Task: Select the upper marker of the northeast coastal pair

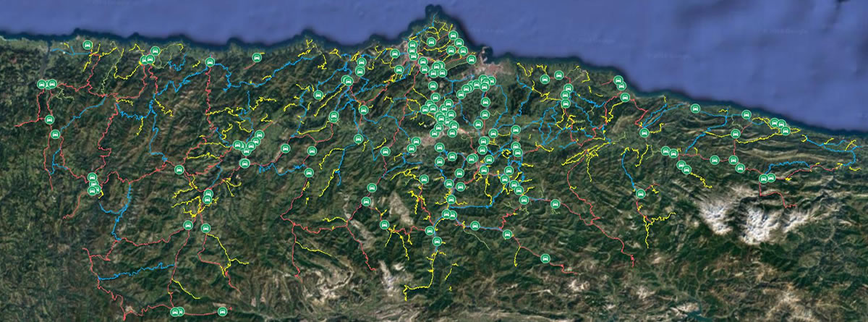Action: (x=618, y=80)
